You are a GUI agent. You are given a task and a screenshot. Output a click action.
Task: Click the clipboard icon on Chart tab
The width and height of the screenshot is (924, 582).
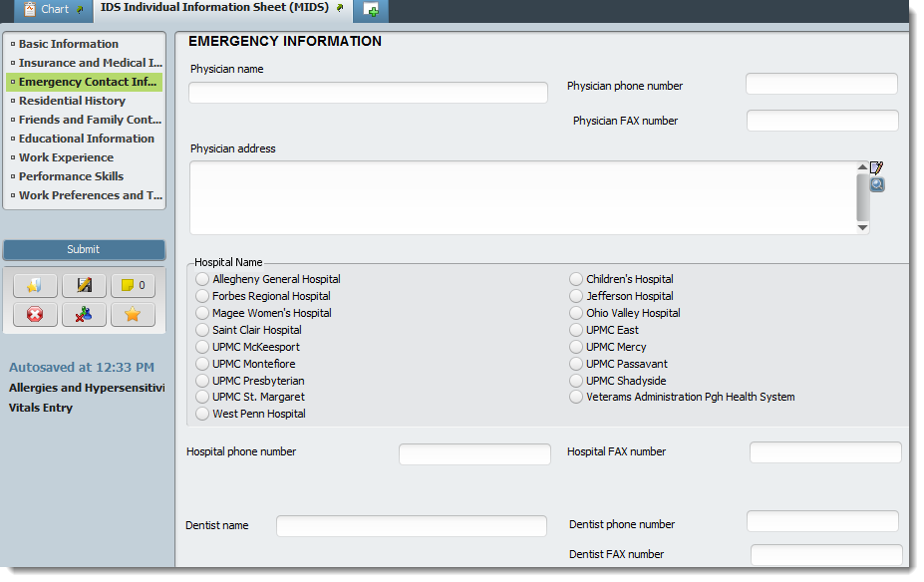30,9
